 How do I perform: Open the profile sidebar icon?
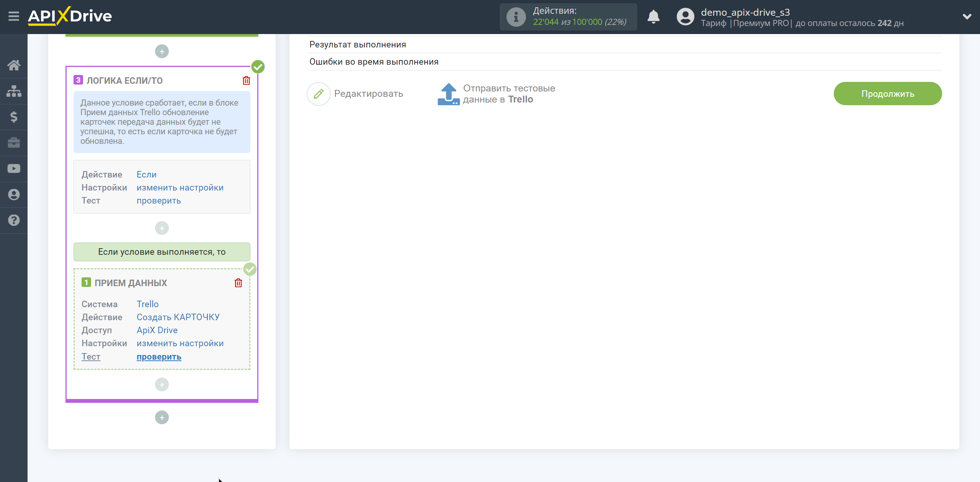tap(14, 194)
